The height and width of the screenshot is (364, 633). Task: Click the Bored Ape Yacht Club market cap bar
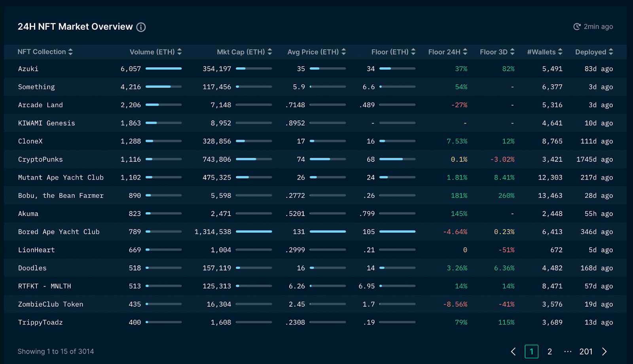[x=254, y=231]
